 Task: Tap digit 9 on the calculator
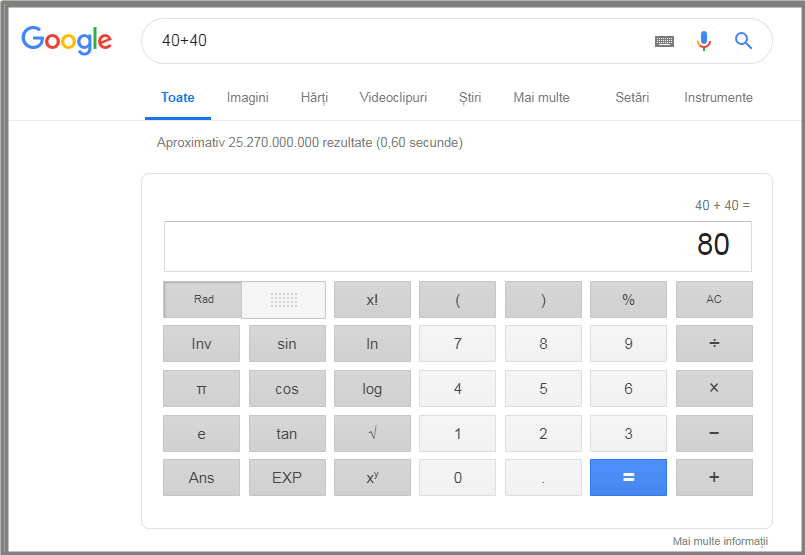(x=628, y=343)
